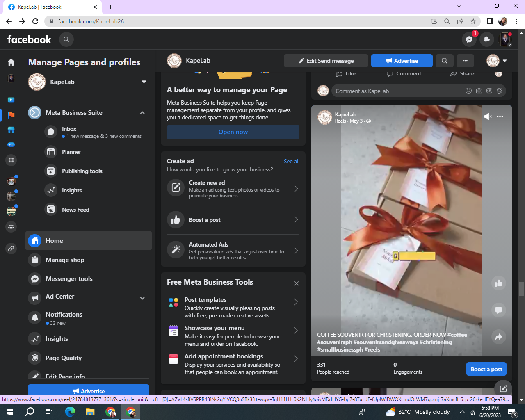
Task: Open Add appointment bookings chevron
Action: [296, 358]
